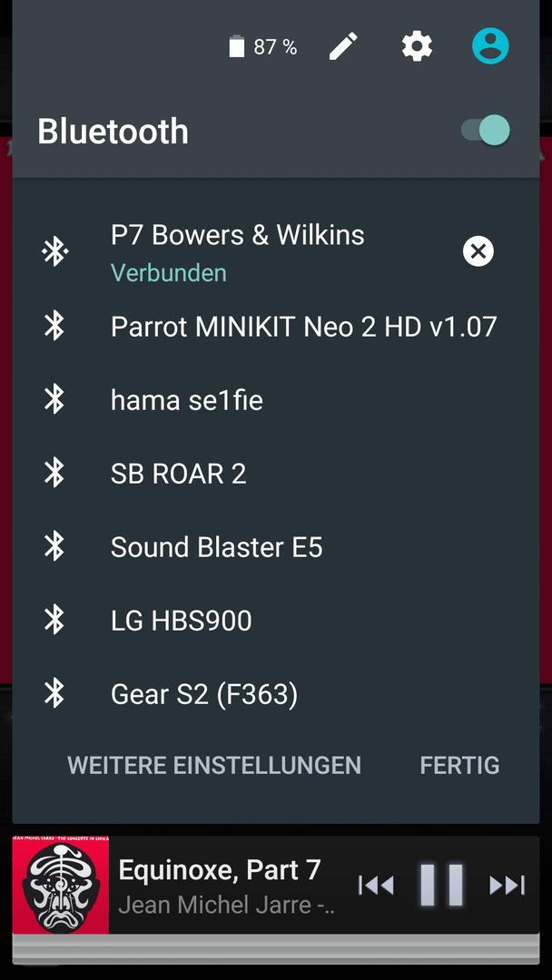The image size is (552, 980).
Task: Tap the FERTIG button
Action: point(459,765)
